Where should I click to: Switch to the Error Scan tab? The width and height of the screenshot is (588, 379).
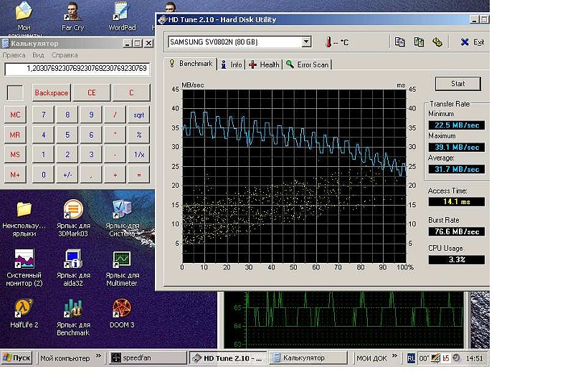[x=307, y=64]
